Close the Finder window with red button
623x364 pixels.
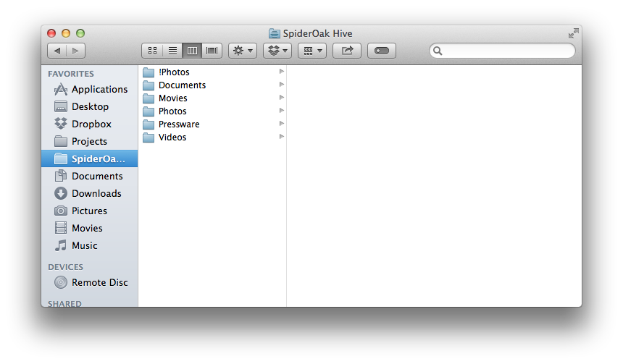click(x=51, y=33)
